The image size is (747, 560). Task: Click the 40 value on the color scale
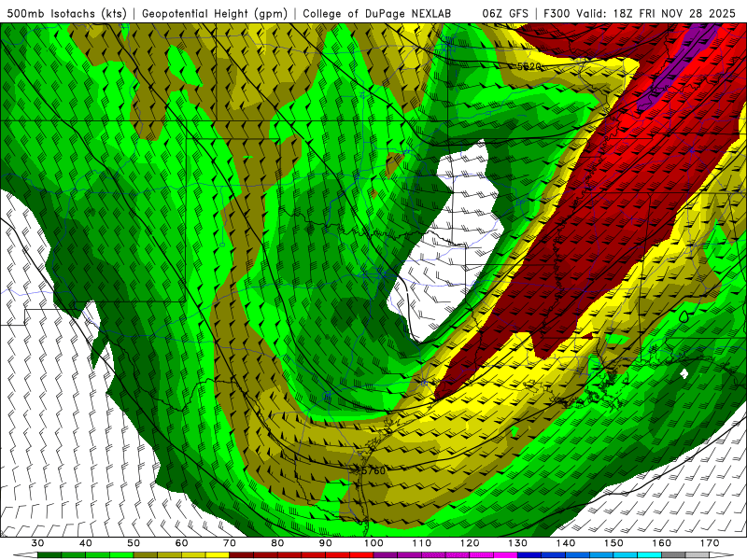pos(86,543)
